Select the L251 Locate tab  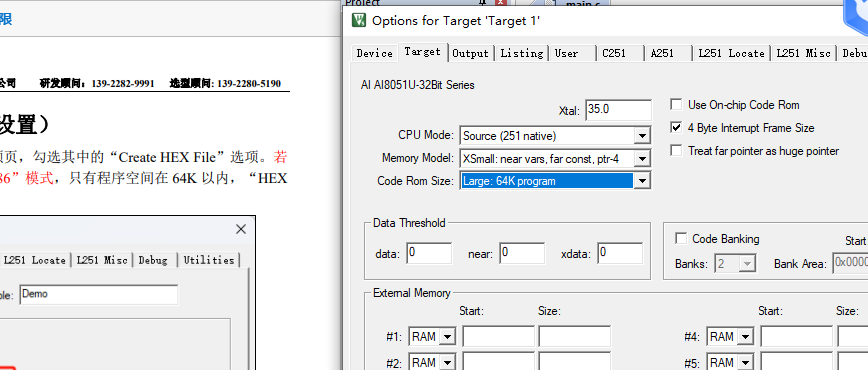point(731,53)
